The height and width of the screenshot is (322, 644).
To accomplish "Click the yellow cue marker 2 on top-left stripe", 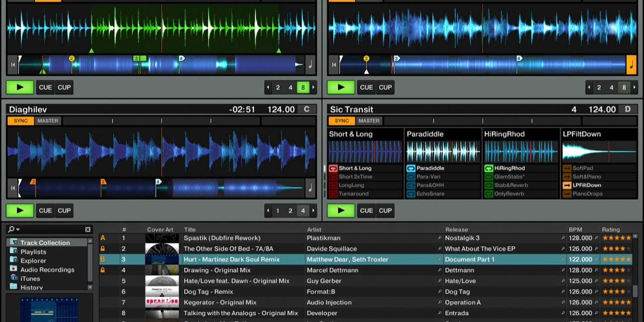I will 71,59.
